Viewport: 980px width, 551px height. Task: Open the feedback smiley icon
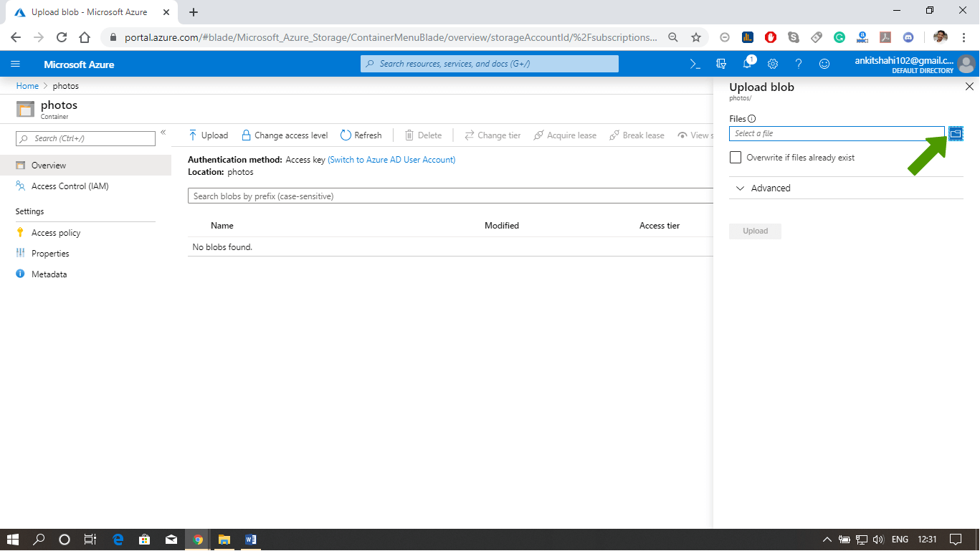click(x=824, y=64)
